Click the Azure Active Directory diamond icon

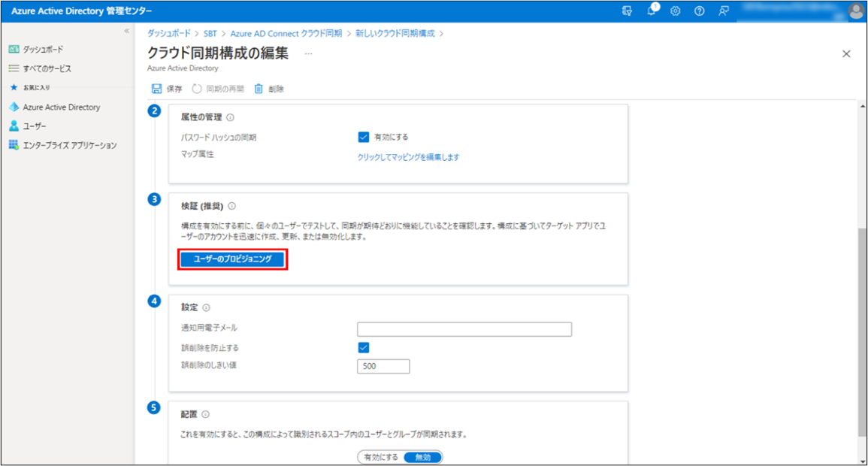click(x=14, y=107)
